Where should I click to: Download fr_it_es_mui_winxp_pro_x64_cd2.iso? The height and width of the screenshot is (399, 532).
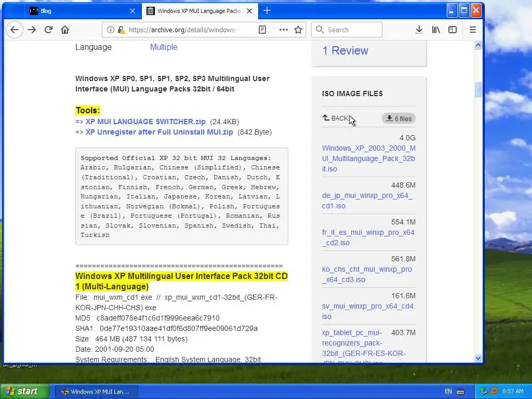click(368, 237)
